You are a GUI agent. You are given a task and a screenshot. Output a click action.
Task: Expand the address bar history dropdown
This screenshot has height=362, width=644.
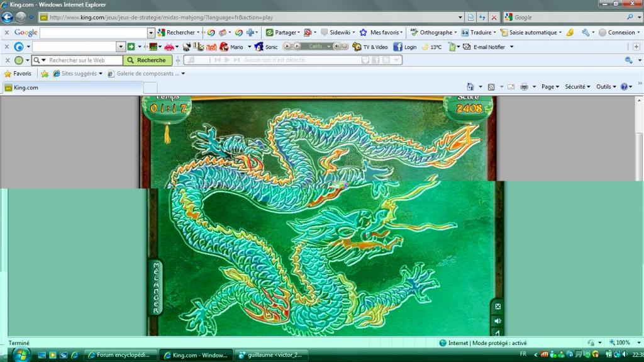[460, 17]
